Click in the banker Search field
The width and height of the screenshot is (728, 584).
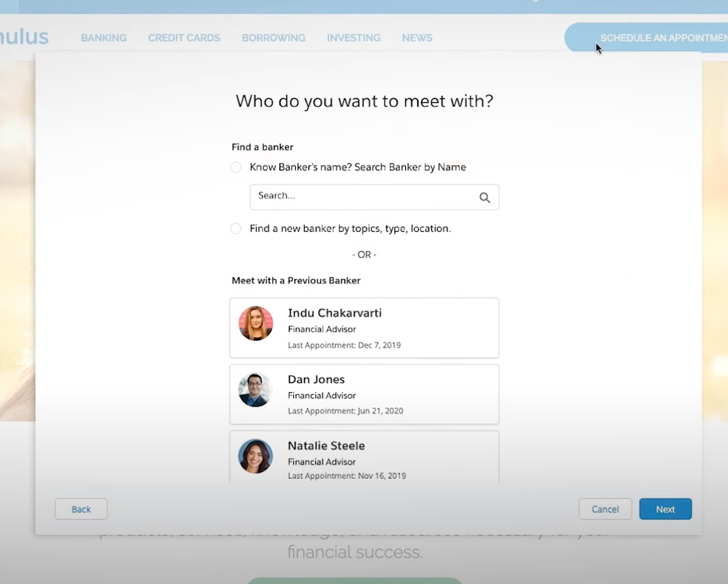click(x=363, y=197)
